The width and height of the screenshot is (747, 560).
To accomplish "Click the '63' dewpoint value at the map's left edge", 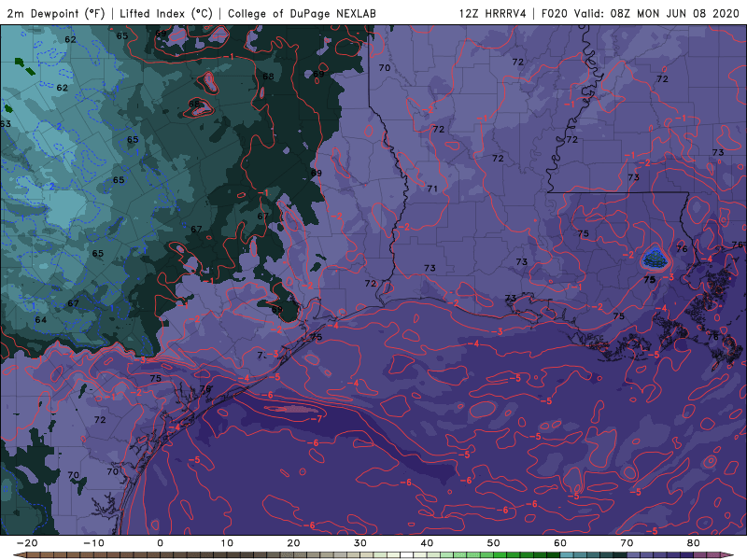I will pos(6,124).
